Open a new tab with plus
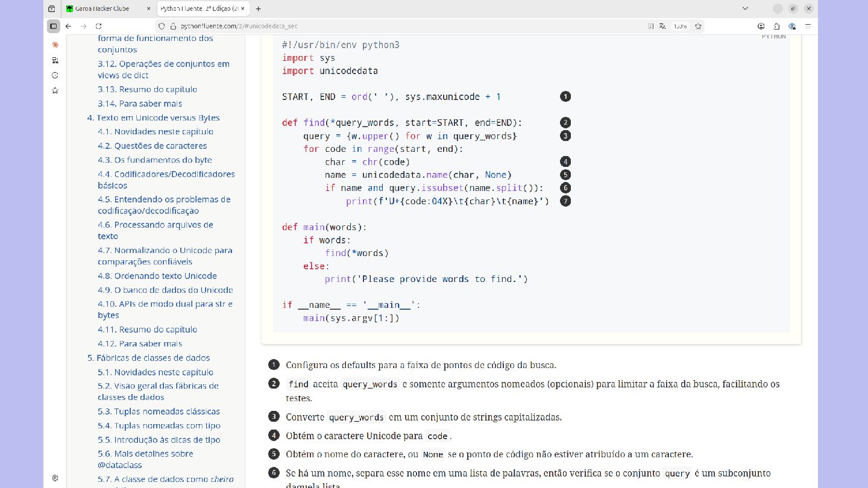868x488 pixels. point(259,9)
